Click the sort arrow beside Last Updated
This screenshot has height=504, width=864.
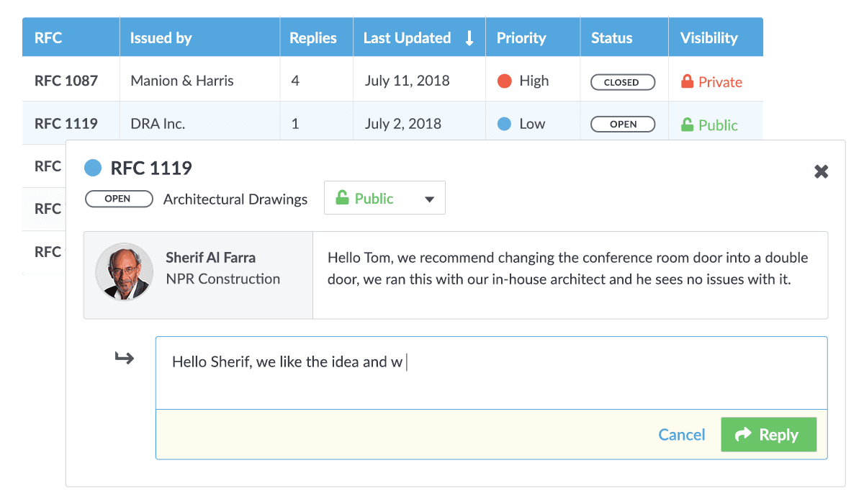coord(469,38)
